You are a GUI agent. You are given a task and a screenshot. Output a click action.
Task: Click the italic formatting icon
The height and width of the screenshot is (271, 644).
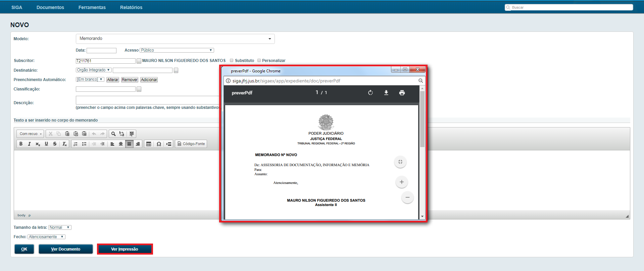[x=29, y=144]
